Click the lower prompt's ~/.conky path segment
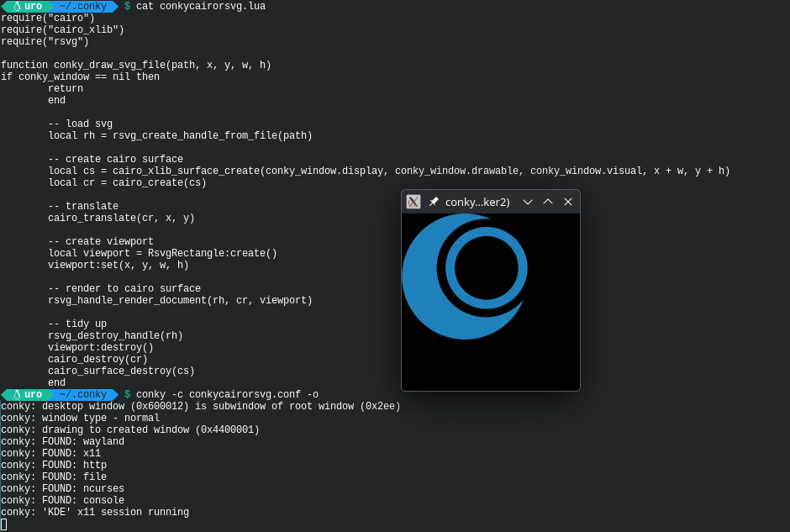790x532 pixels. click(x=82, y=395)
